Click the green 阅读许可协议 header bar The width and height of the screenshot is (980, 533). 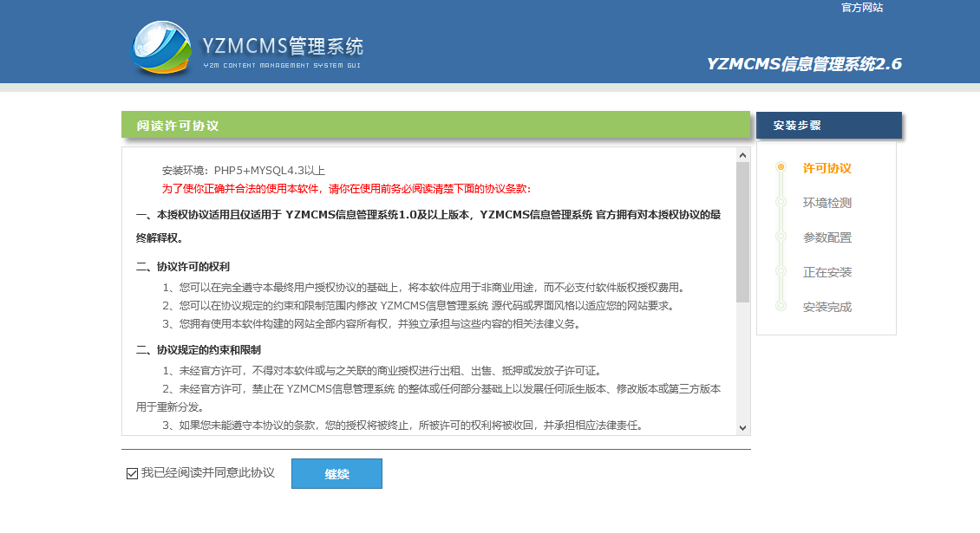(435, 125)
